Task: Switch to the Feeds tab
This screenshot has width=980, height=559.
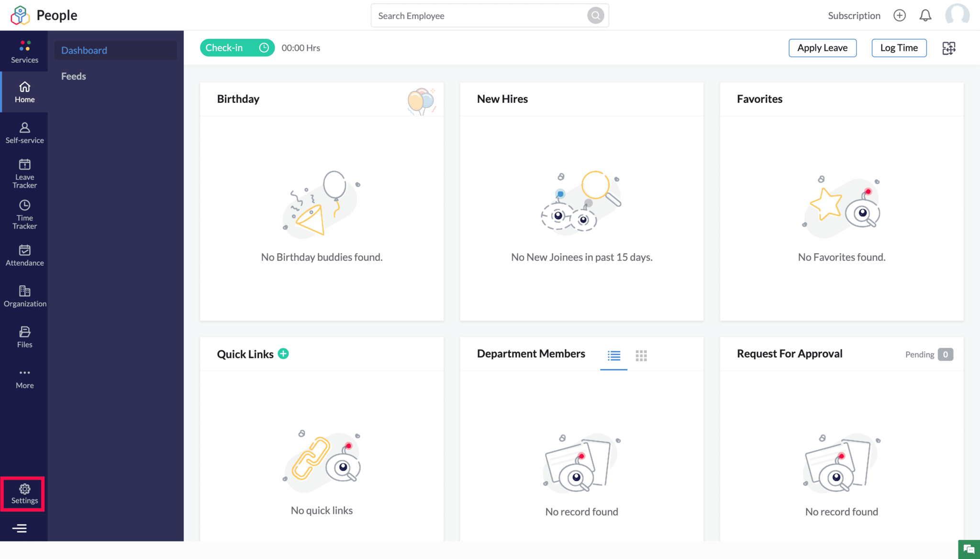Action: pos(73,76)
